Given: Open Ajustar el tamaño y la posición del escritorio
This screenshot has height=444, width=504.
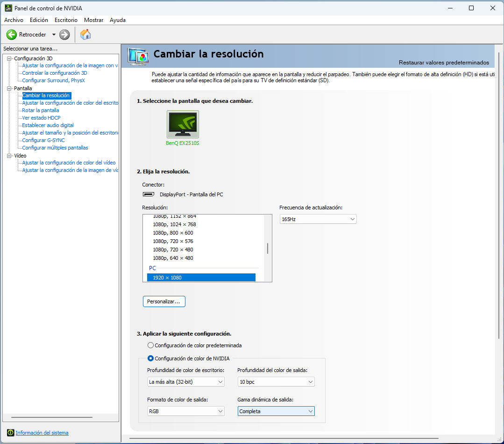Looking at the screenshot, I should 70,133.
